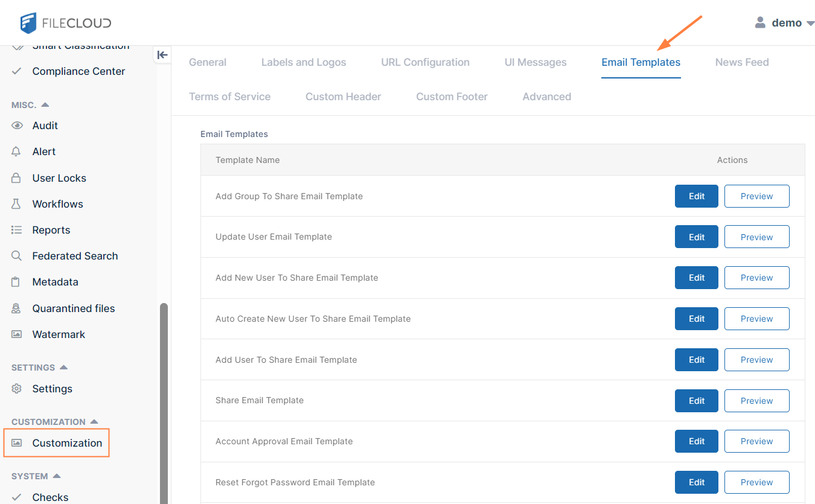
Task: Edit Add Group To Share Email Template
Action: [x=696, y=196]
